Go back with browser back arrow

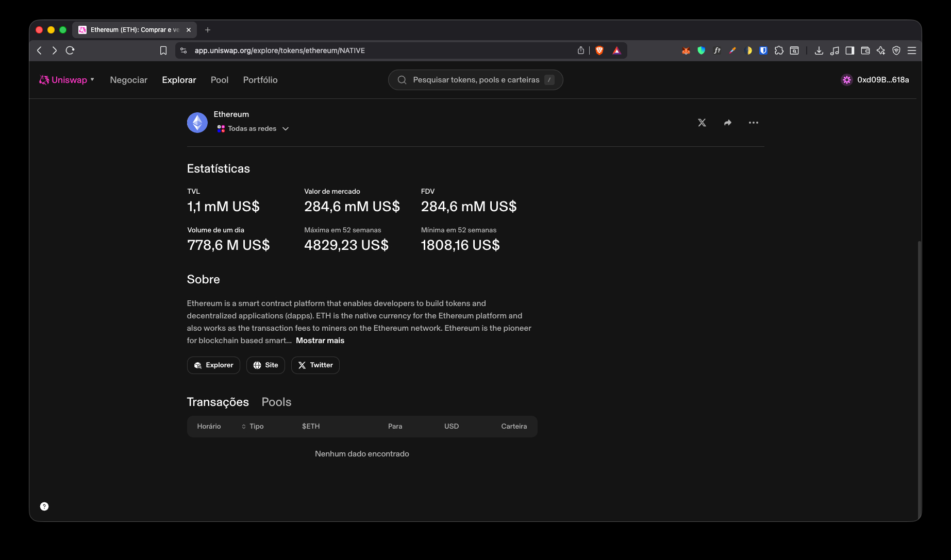pos(40,50)
